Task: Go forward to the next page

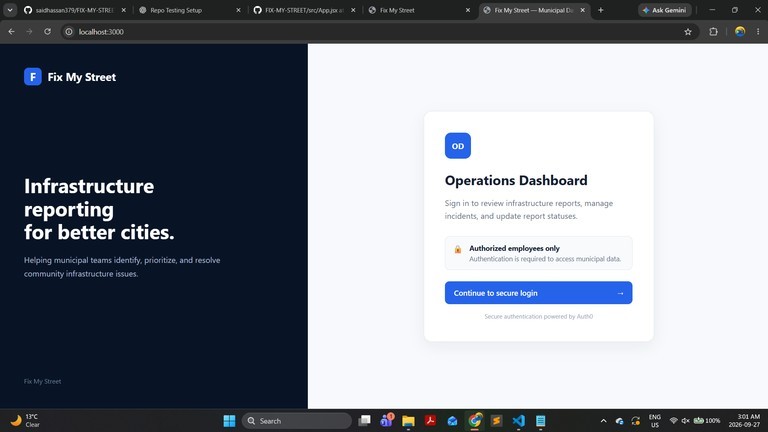Action: (29, 31)
